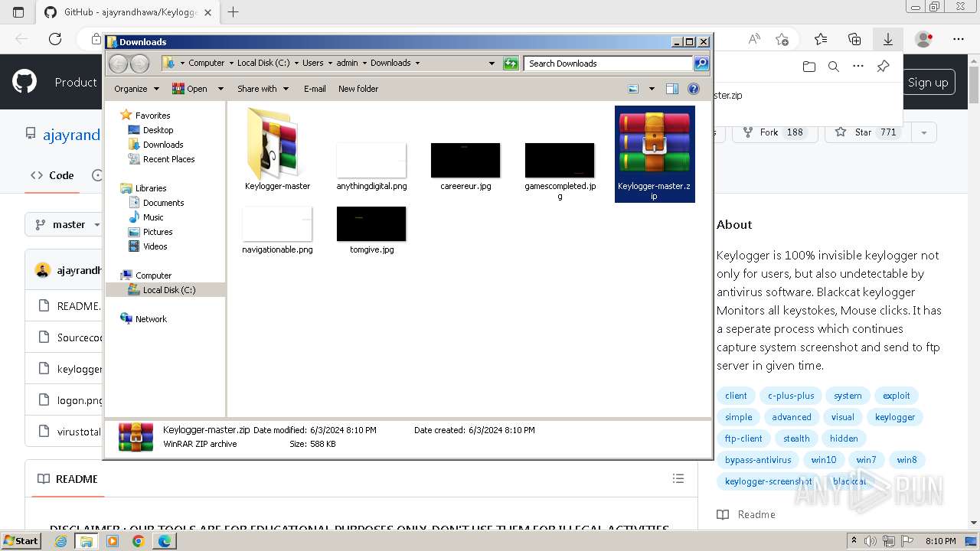Pin the downloads panel
980x551 pixels.
click(883, 67)
